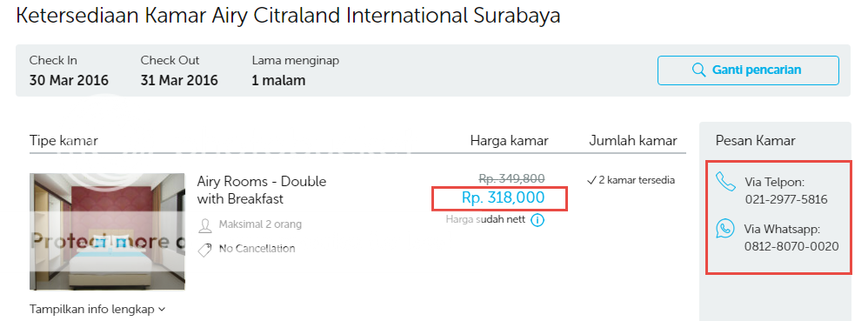Select the Check In date 30 Mar 2016

[70, 80]
